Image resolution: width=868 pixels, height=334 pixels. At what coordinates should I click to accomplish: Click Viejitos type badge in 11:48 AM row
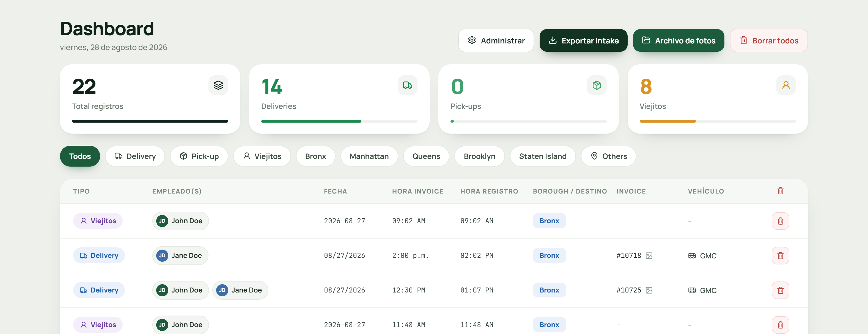coord(98,325)
